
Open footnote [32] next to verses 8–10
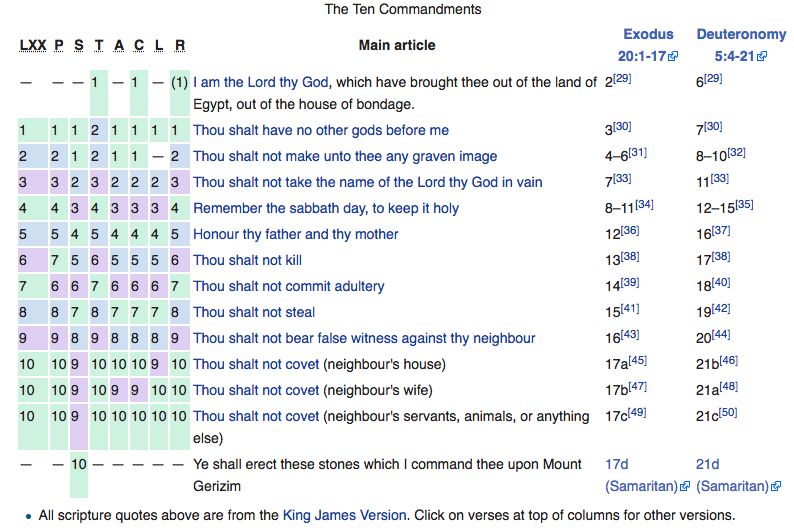(736, 152)
